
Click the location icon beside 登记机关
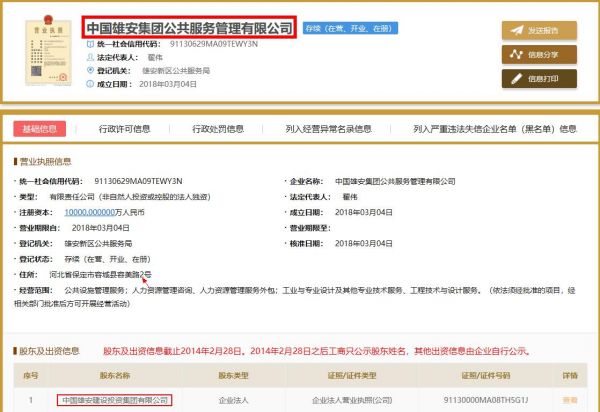(x=90, y=70)
